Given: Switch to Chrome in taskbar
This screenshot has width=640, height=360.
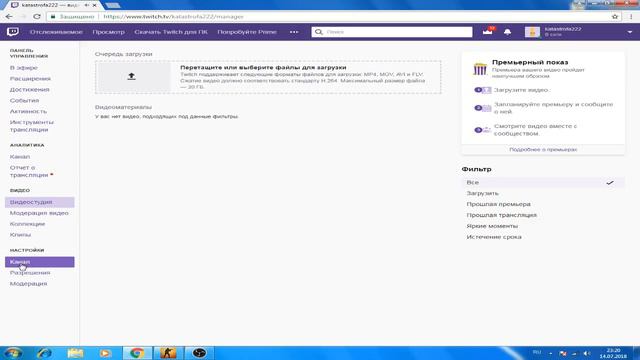Looking at the screenshot, I should 137,353.
